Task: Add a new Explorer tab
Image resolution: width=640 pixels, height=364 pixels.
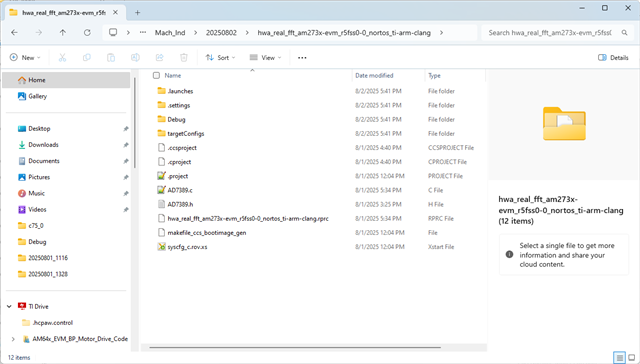Action: (138, 13)
